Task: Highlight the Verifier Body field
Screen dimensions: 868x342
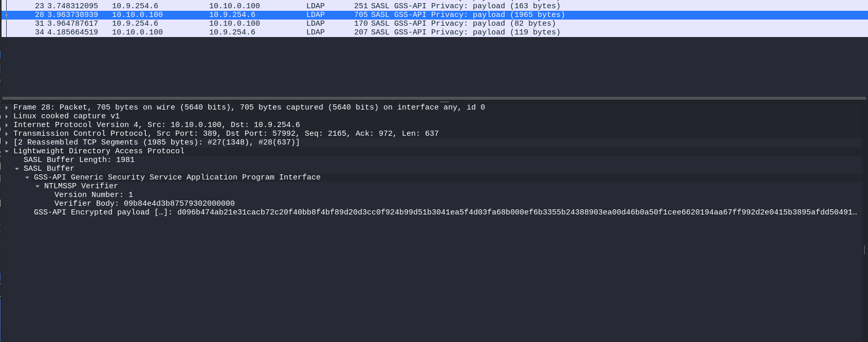Action: [x=144, y=204]
